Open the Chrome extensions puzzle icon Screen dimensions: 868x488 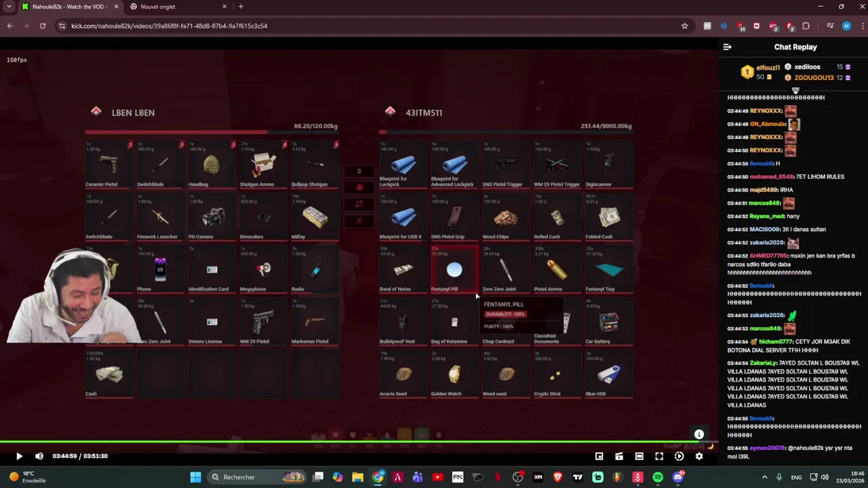pos(806,26)
